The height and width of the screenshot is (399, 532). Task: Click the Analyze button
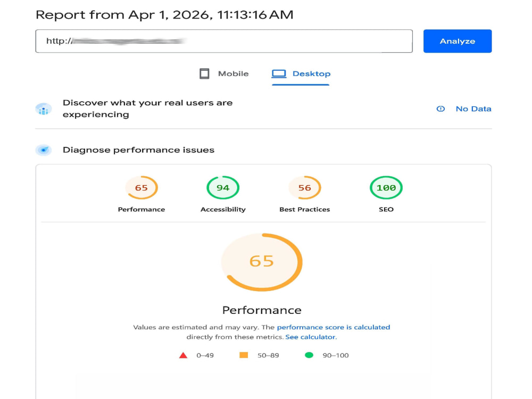(x=457, y=41)
